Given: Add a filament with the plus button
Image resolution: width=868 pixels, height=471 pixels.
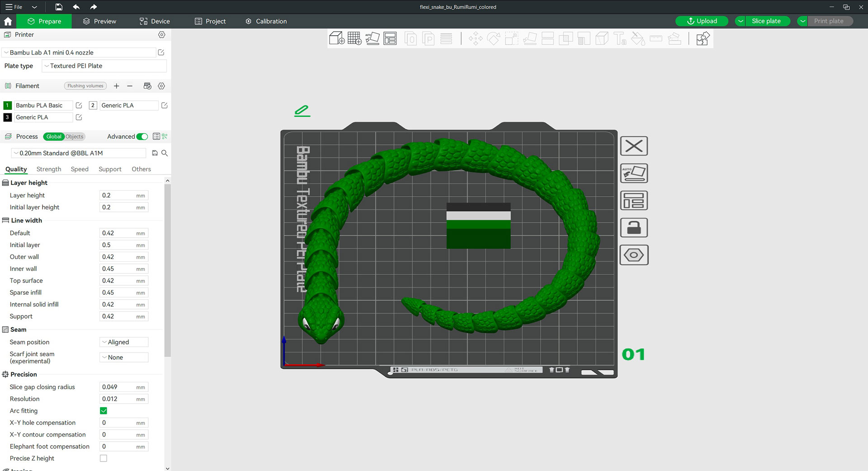Looking at the screenshot, I should (x=116, y=86).
